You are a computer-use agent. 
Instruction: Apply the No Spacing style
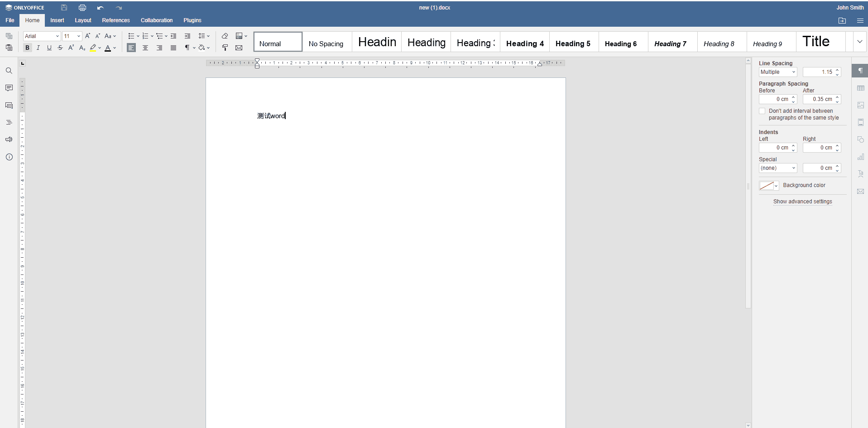click(x=327, y=42)
